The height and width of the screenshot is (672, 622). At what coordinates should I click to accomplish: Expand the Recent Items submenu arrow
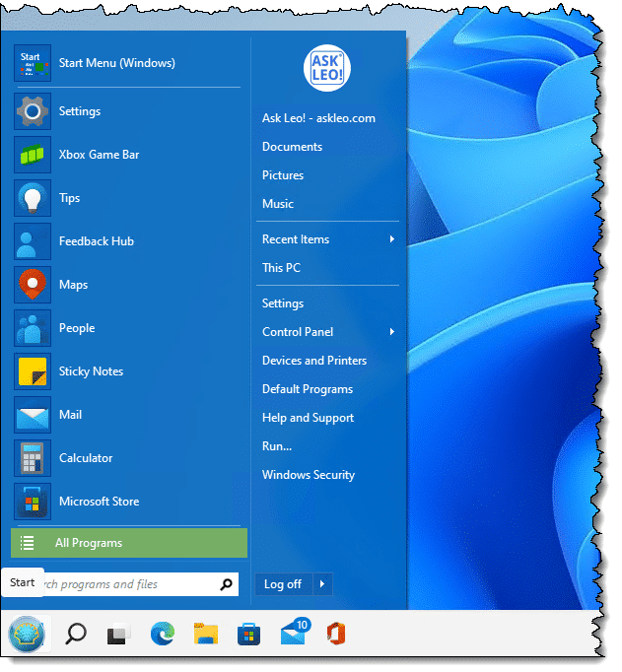click(x=391, y=239)
